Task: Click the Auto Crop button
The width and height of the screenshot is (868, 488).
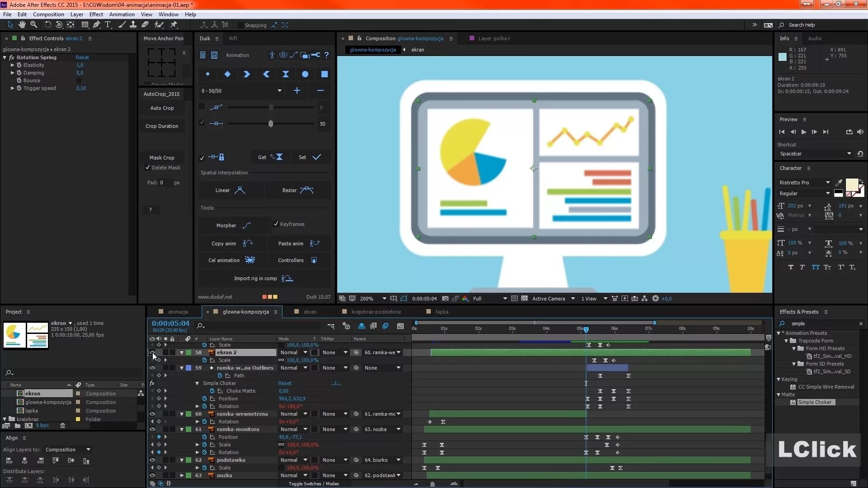Action: (162, 108)
